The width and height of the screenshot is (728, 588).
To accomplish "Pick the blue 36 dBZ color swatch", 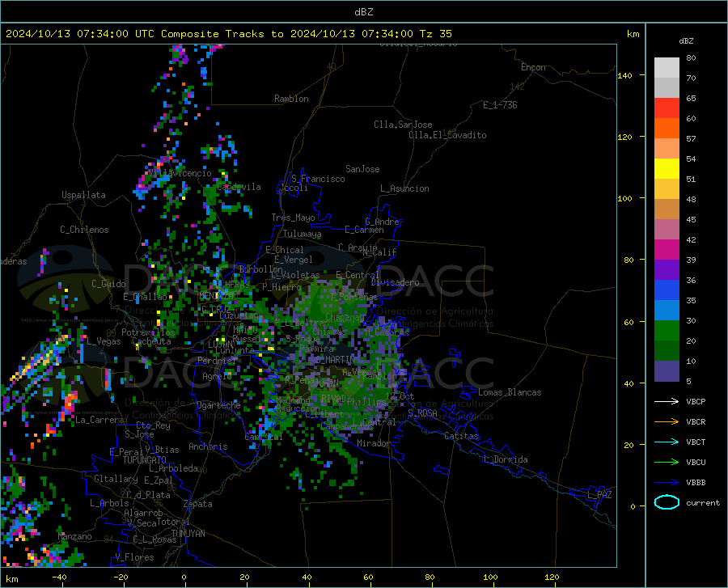I will 667,290.
